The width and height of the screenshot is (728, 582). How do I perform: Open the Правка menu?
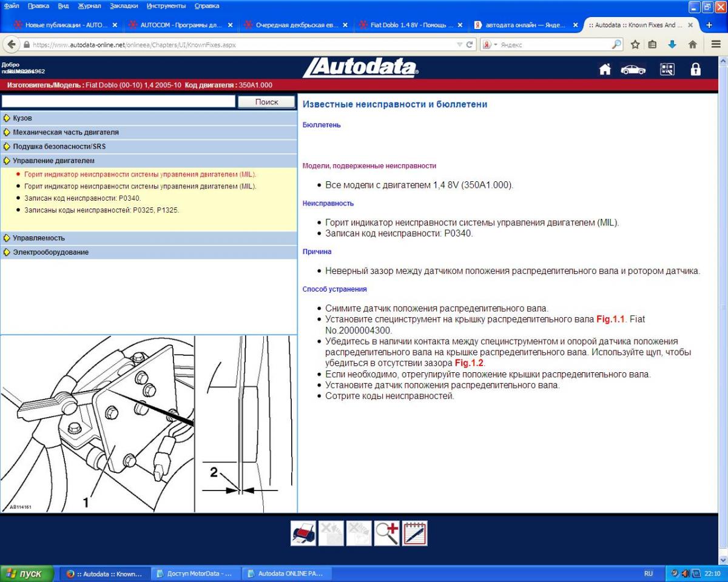click(x=38, y=6)
